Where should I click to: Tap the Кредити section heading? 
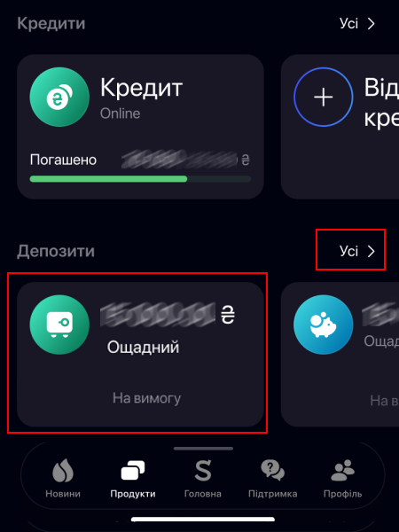pos(51,23)
